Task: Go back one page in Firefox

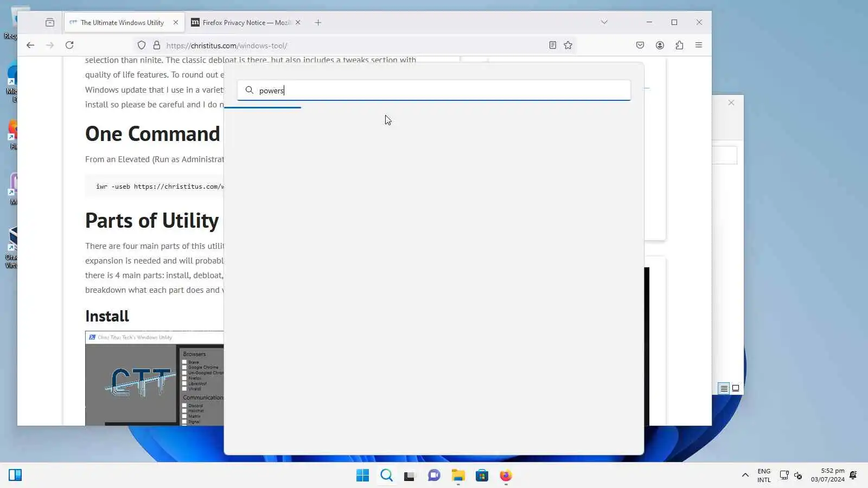Action: 30,46
